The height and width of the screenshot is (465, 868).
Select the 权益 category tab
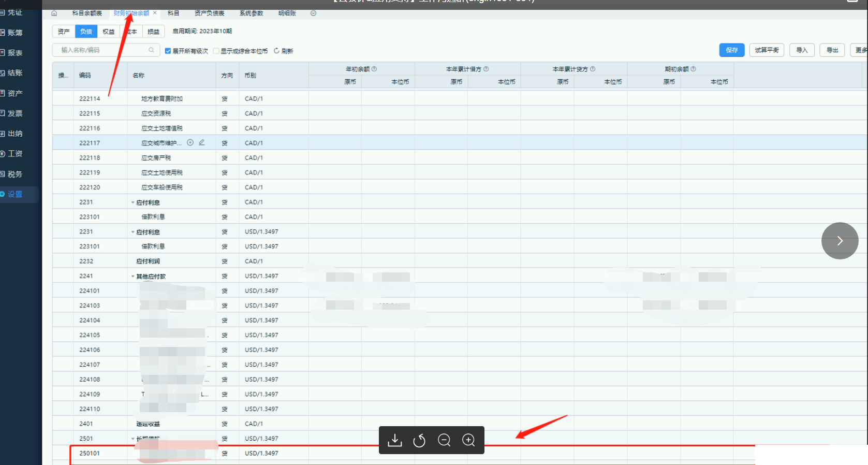coord(108,32)
